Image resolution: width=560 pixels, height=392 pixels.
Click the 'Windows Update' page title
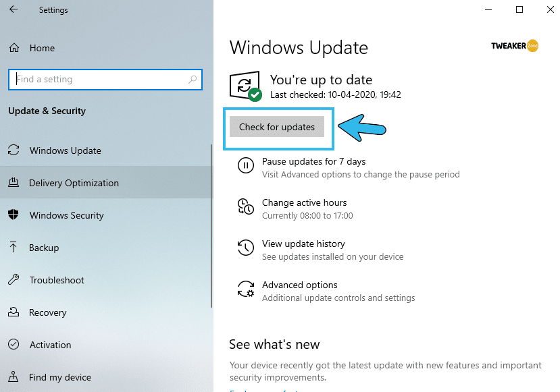299,47
